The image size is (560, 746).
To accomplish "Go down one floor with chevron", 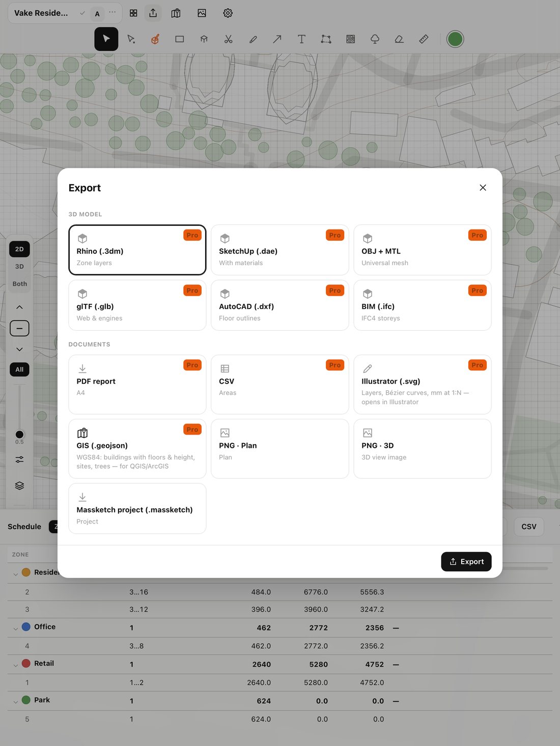I will click(19, 350).
